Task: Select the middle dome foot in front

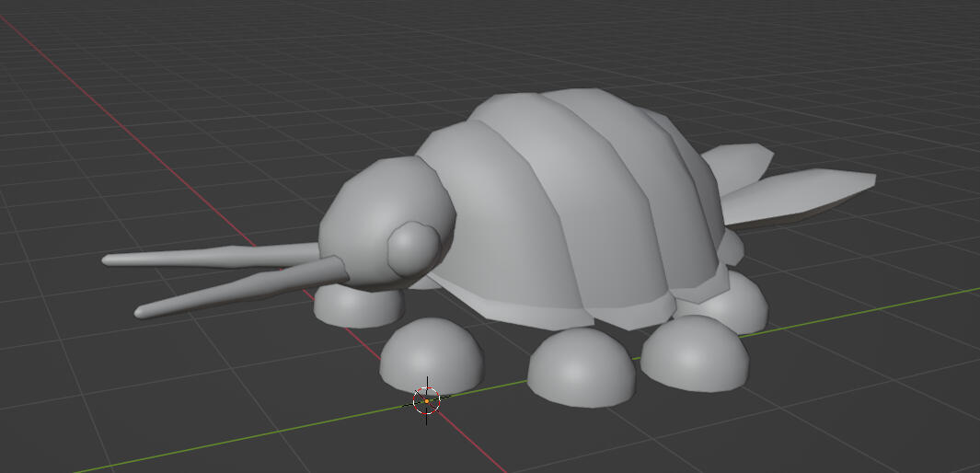Action: (x=581, y=367)
